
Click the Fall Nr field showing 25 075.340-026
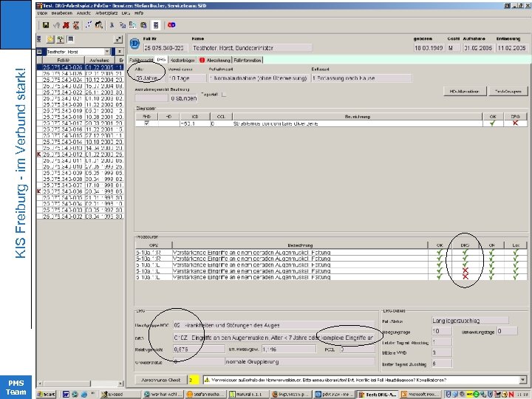pos(166,48)
